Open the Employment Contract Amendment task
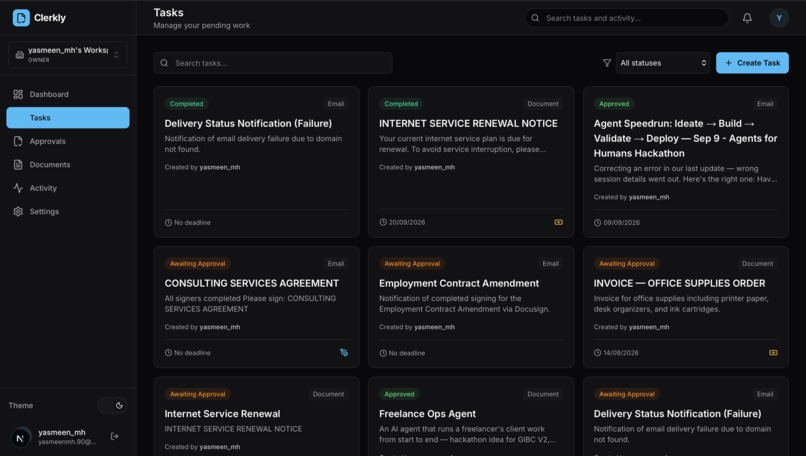The height and width of the screenshot is (456, 806). (471, 307)
